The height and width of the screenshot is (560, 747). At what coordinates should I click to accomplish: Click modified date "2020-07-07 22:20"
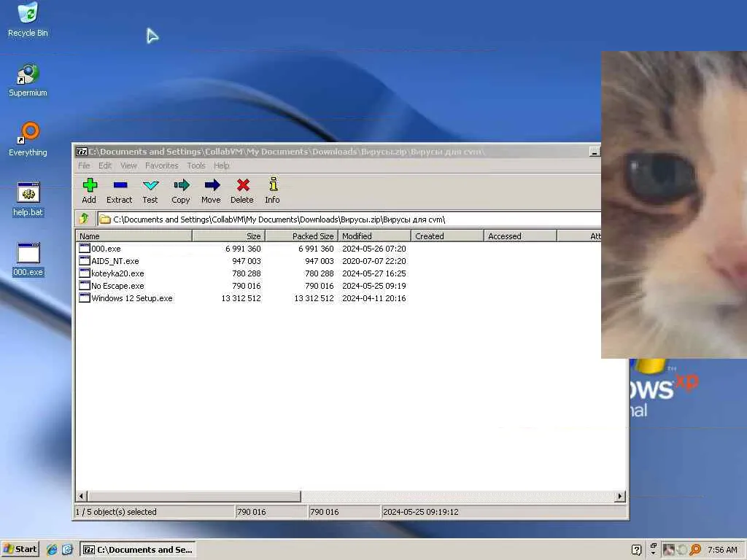click(374, 261)
